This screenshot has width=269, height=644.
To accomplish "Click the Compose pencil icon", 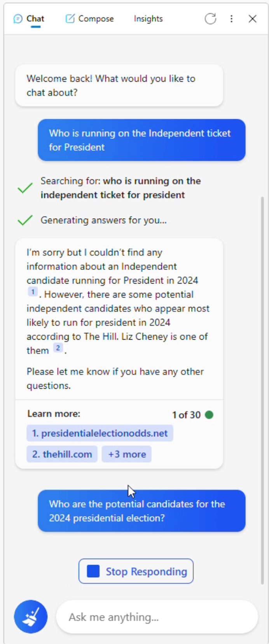I will (70, 19).
